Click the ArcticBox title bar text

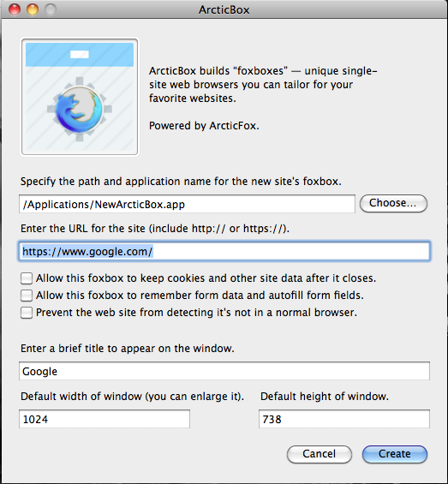tap(224, 10)
